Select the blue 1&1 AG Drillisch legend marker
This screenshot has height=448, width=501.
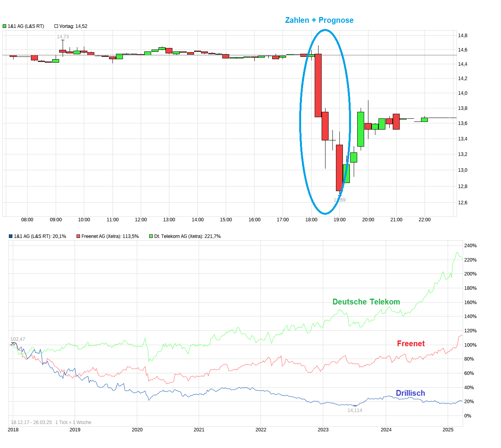(10, 236)
